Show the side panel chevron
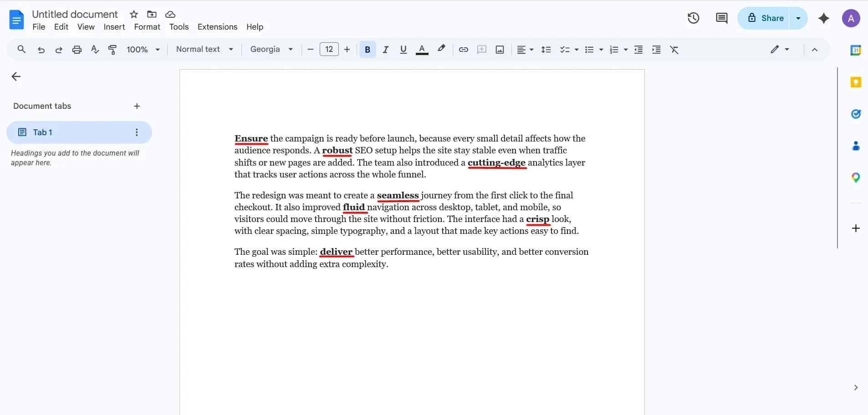Image resolution: width=868 pixels, height=415 pixels. [x=856, y=387]
